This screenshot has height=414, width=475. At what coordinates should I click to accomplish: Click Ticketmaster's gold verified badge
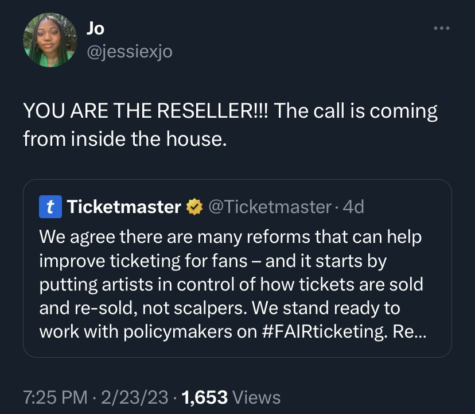pyautogui.click(x=194, y=207)
